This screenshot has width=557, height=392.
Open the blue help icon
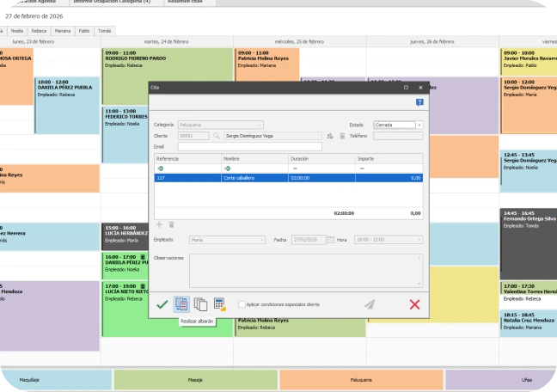point(419,102)
